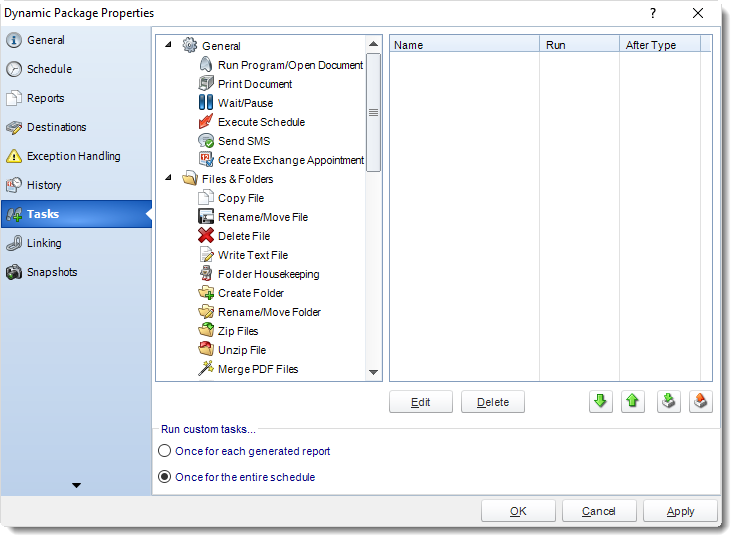Screen dimensions: 737x542
Task: Click the Write Text File pencil icon
Action: [206, 255]
